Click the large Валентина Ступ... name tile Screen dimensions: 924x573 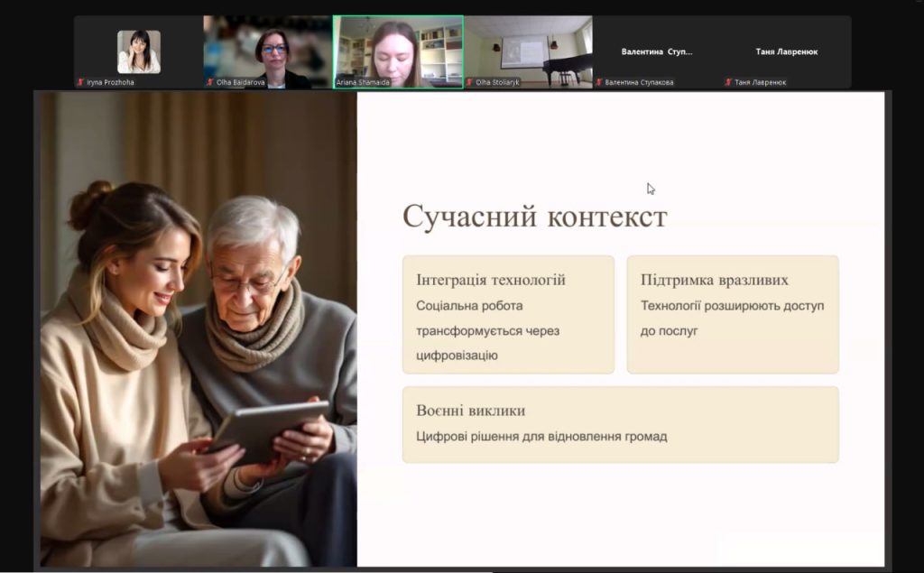pos(657,51)
